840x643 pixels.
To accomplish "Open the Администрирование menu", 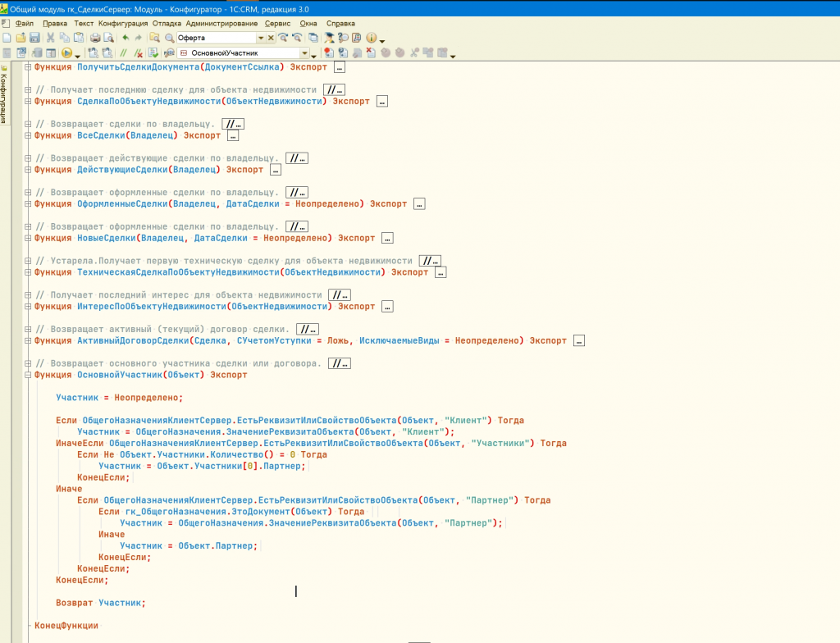I will (221, 23).
